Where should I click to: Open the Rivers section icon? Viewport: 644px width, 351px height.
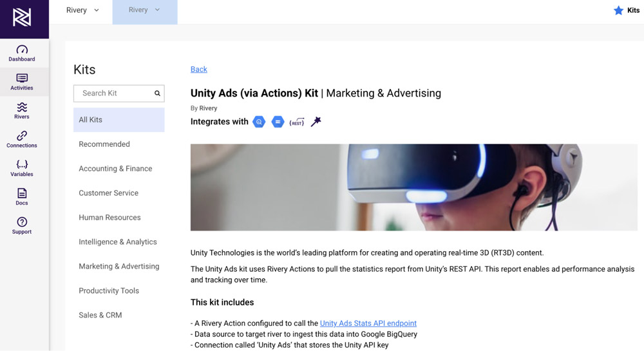tap(22, 107)
